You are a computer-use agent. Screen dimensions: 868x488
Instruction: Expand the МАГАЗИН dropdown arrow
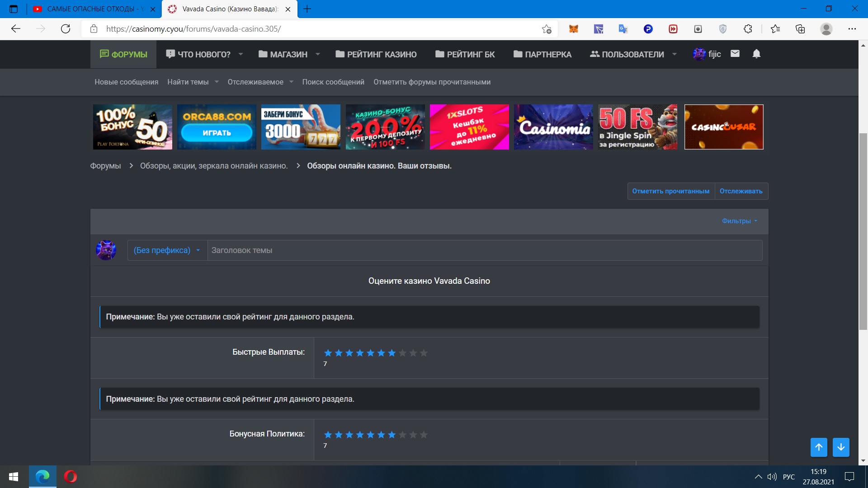(318, 54)
